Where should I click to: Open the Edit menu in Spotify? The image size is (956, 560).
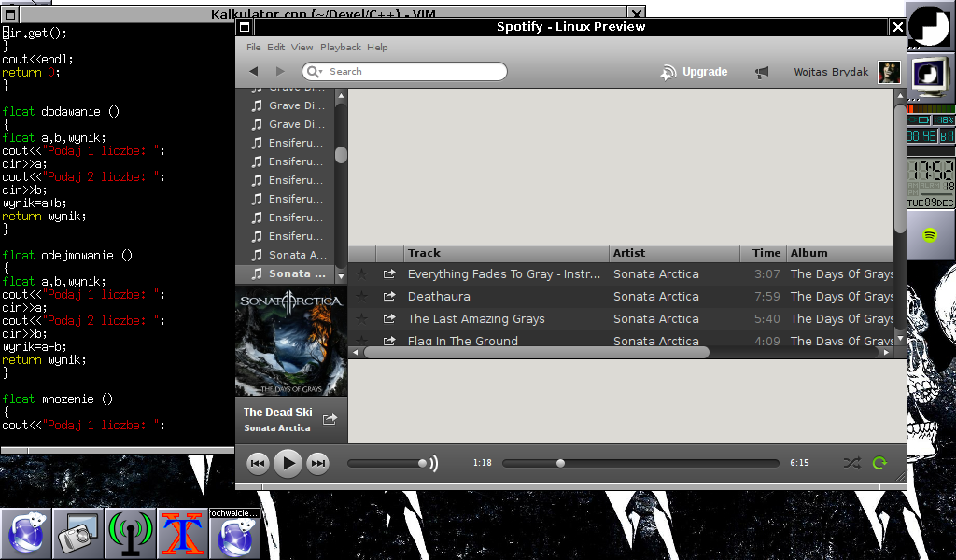coord(275,47)
